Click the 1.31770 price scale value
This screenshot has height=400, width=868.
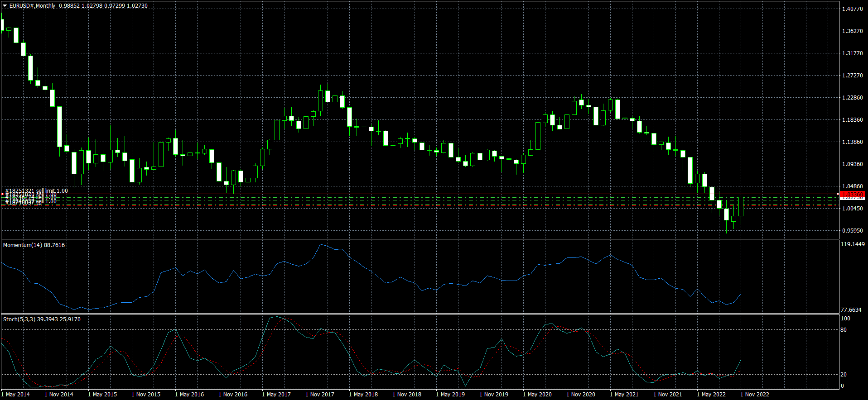click(852, 53)
